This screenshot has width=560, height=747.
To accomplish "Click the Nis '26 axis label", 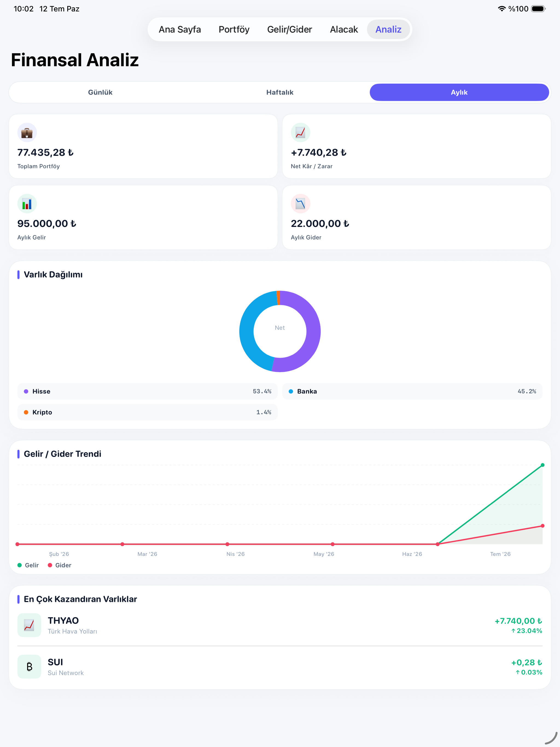I will pyautogui.click(x=235, y=554).
